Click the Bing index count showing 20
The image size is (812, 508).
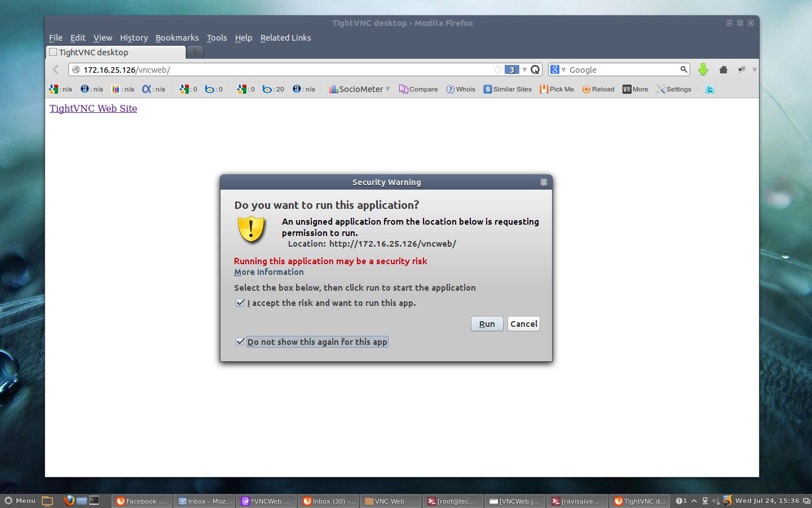(273, 89)
